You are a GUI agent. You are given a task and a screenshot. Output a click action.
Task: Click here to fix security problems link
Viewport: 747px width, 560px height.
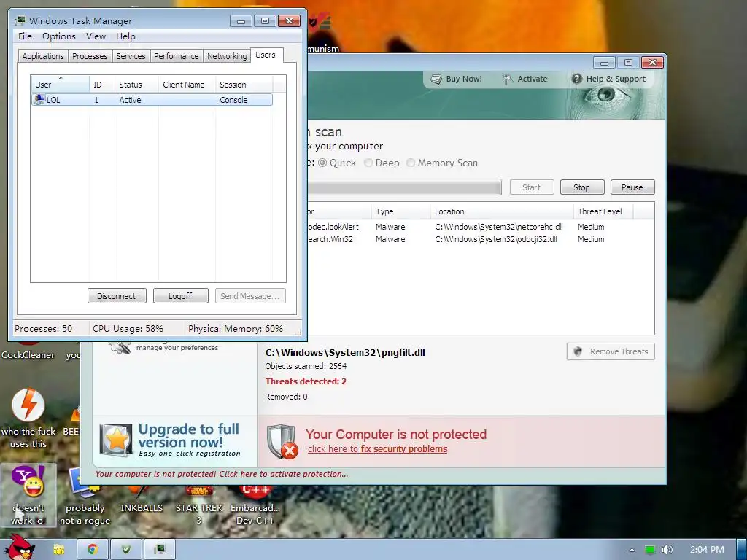click(x=377, y=449)
